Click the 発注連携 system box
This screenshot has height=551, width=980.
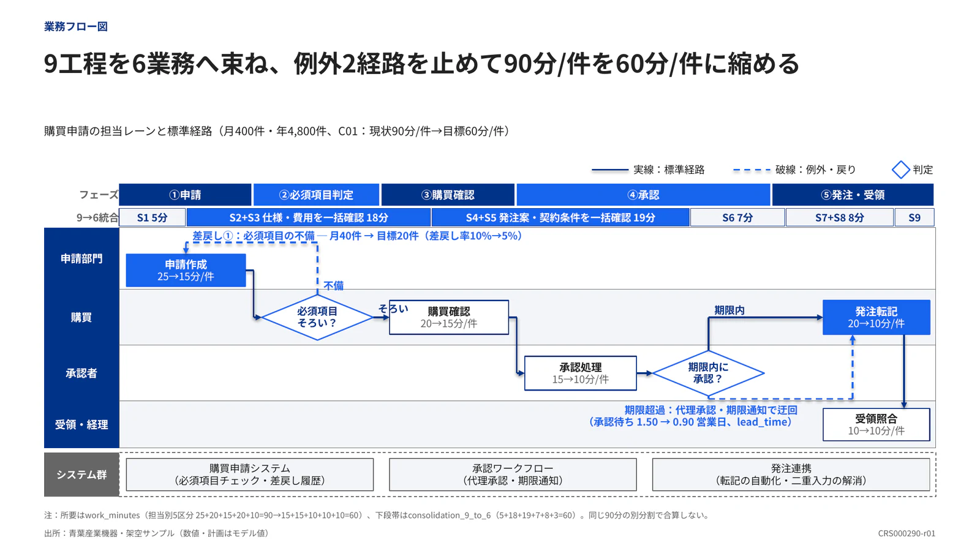pos(791,474)
